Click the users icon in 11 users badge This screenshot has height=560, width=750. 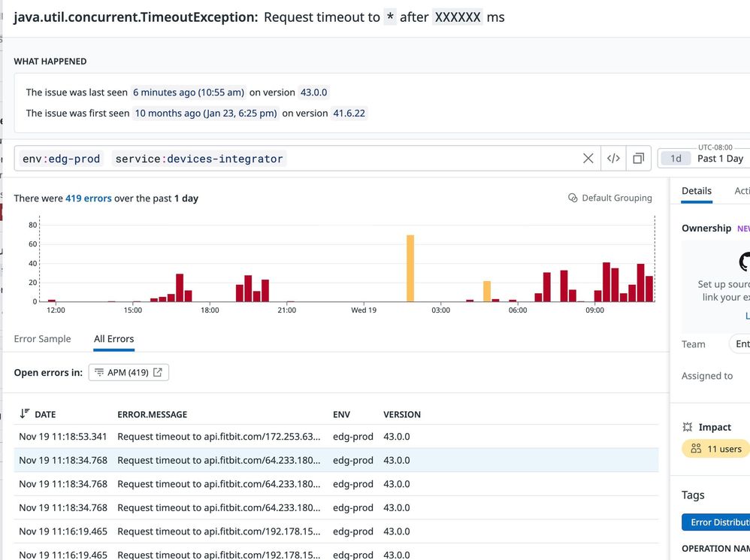(x=696, y=449)
